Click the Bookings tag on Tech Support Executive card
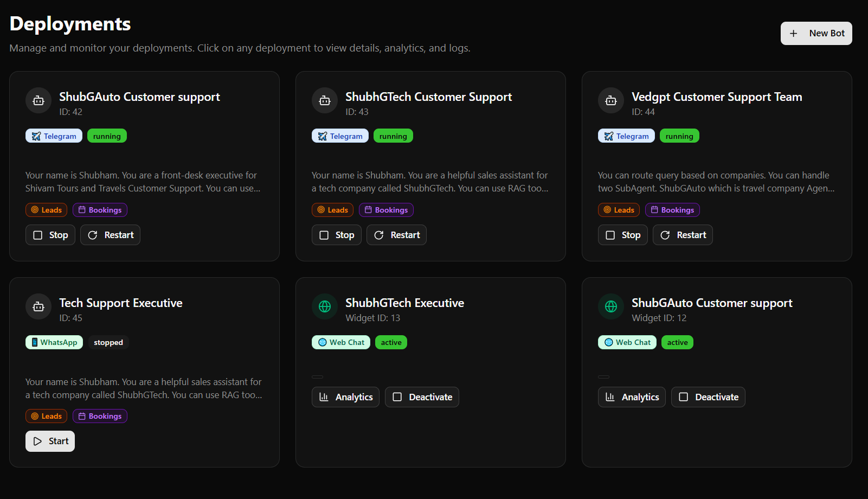 100,416
